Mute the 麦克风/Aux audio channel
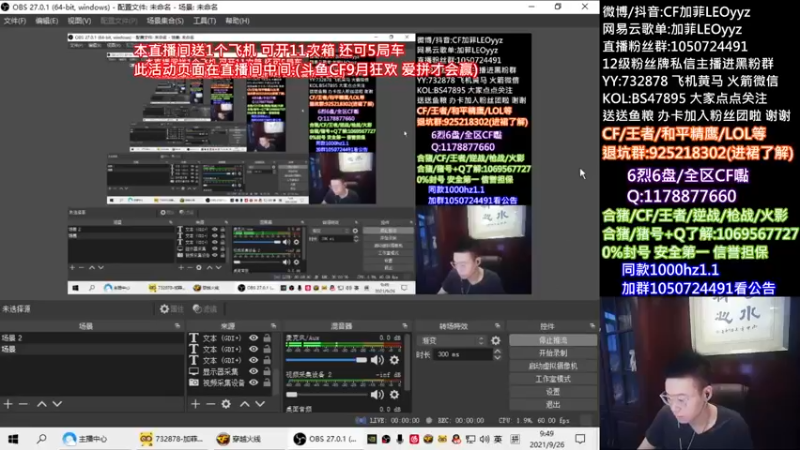The image size is (800, 450). 378,360
